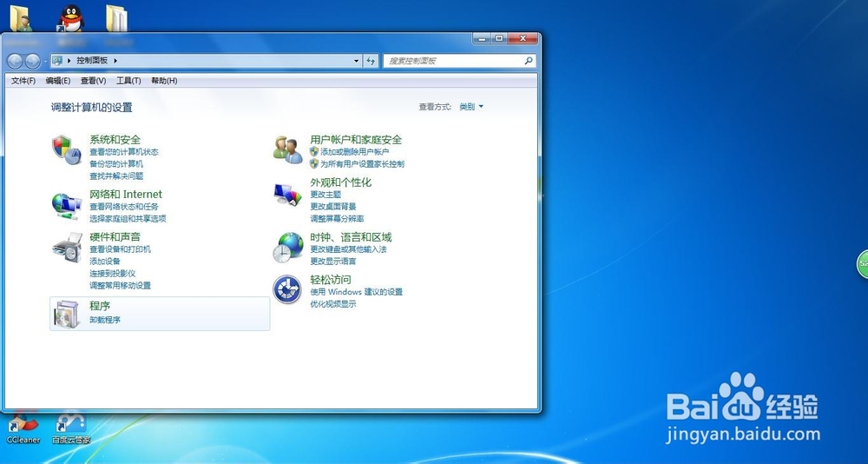Click 为所有用户设置家长控制 link
This screenshot has height=464, width=868.
click(x=363, y=164)
